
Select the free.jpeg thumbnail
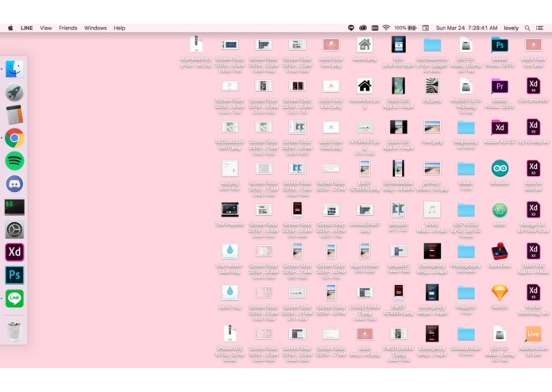click(432, 127)
